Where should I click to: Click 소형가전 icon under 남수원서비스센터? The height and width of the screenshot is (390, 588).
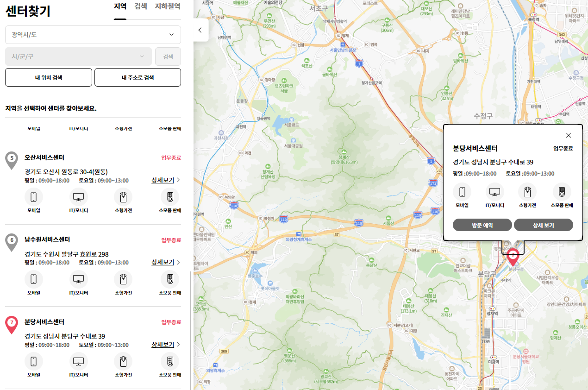coord(123,279)
